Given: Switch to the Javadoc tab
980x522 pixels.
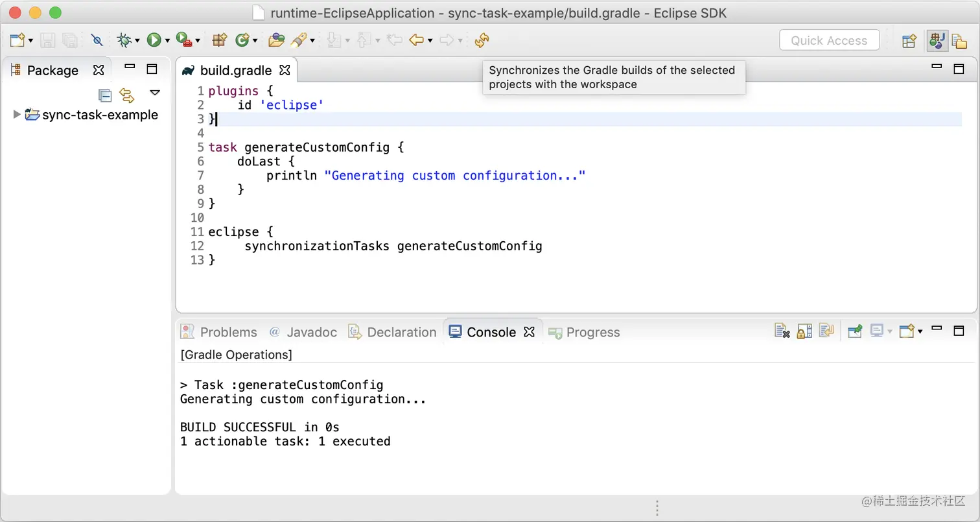Looking at the screenshot, I should [x=303, y=332].
